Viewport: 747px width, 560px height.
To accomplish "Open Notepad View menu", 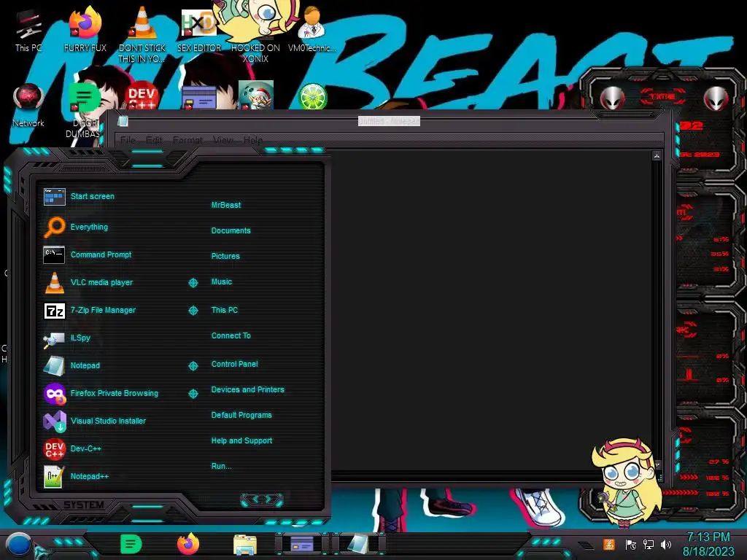I will tap(223, 140).
